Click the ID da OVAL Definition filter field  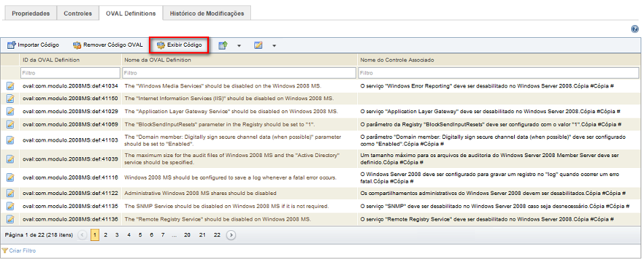pyautogui.click(x=70, y=73)
